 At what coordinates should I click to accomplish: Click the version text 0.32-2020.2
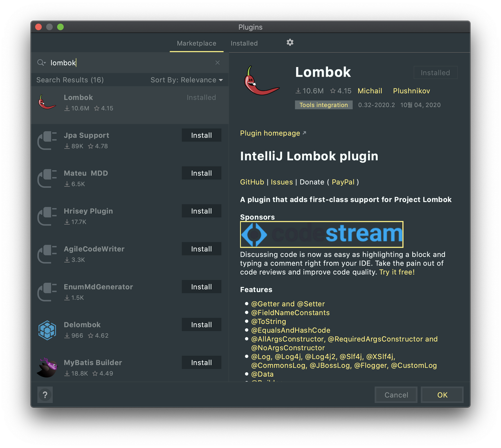(x=377, y=105)
